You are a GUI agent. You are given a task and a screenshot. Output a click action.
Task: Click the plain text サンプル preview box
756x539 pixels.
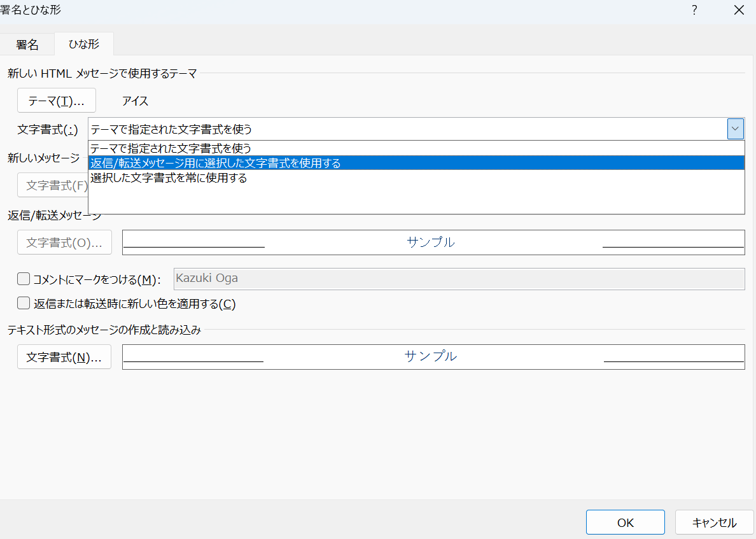coord(433,357)
